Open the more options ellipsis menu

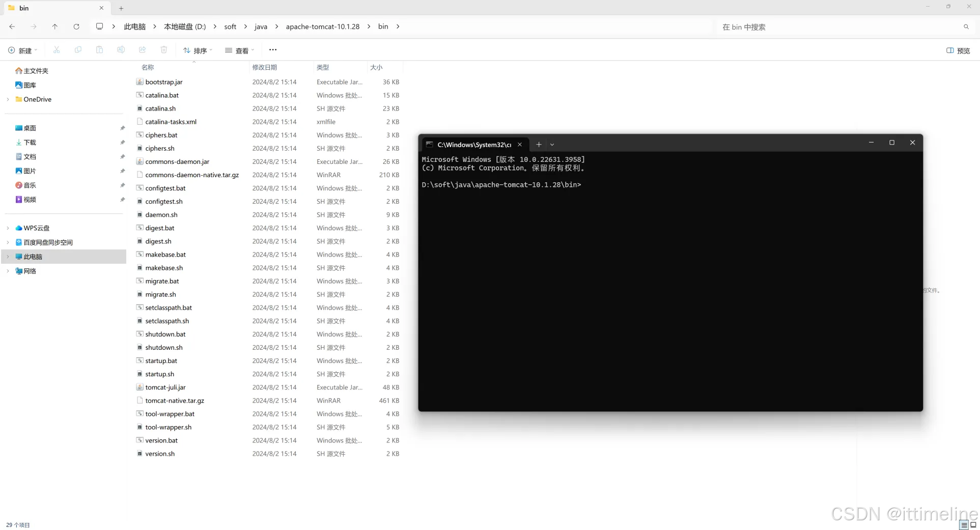(273, 50)
